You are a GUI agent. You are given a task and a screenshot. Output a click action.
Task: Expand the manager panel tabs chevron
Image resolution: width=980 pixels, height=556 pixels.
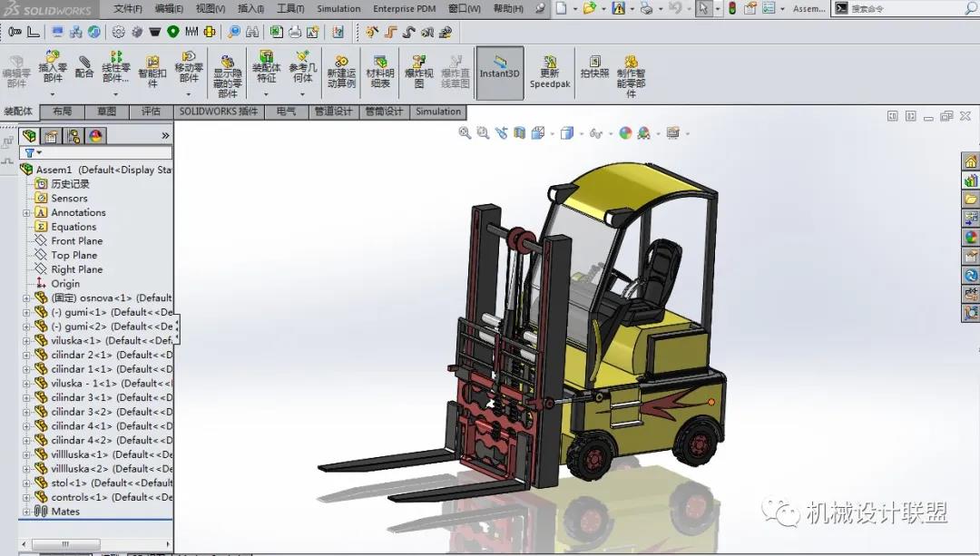[x=165, y=135]
